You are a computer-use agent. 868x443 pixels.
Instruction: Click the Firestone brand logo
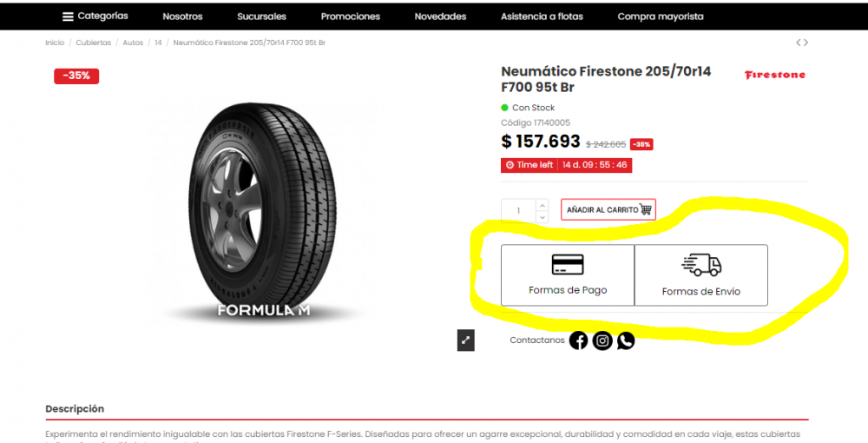(x=774, y=75)
